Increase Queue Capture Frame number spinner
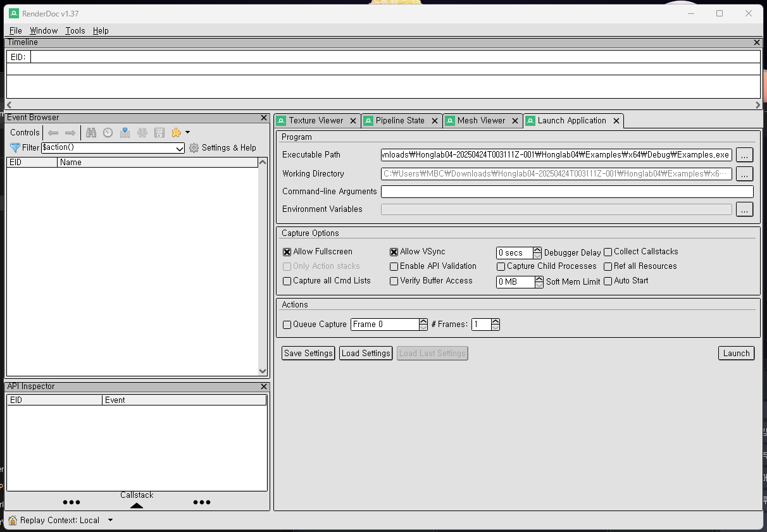The height and width of the screenshot is (532, 767). point(423,321)
